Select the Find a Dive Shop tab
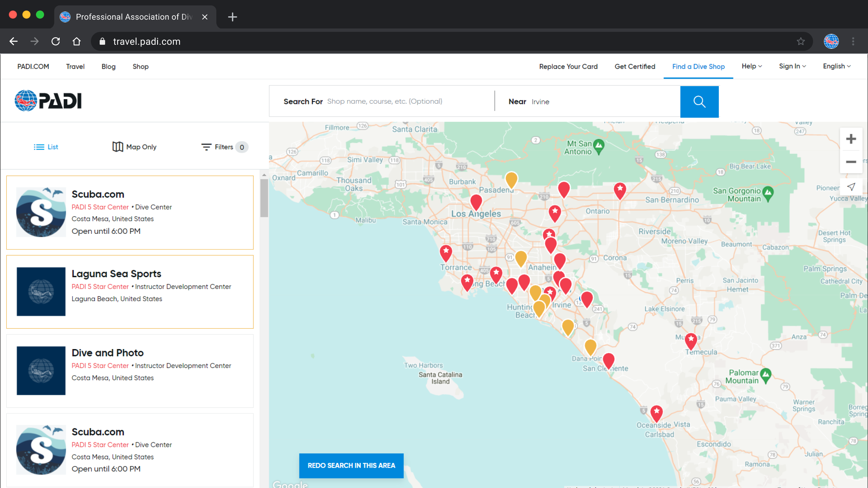Image resolution: width=868 pixels, height=488 pixels. pyautogui.click(x=698, y=67)
